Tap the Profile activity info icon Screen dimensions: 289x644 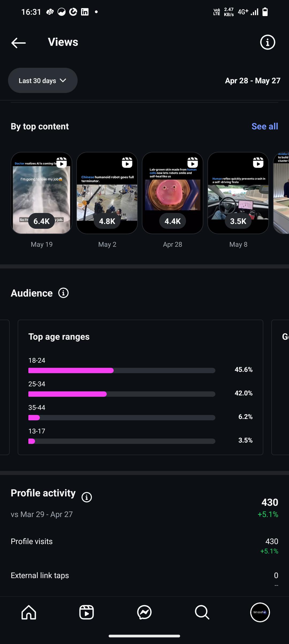click(86, 497)
